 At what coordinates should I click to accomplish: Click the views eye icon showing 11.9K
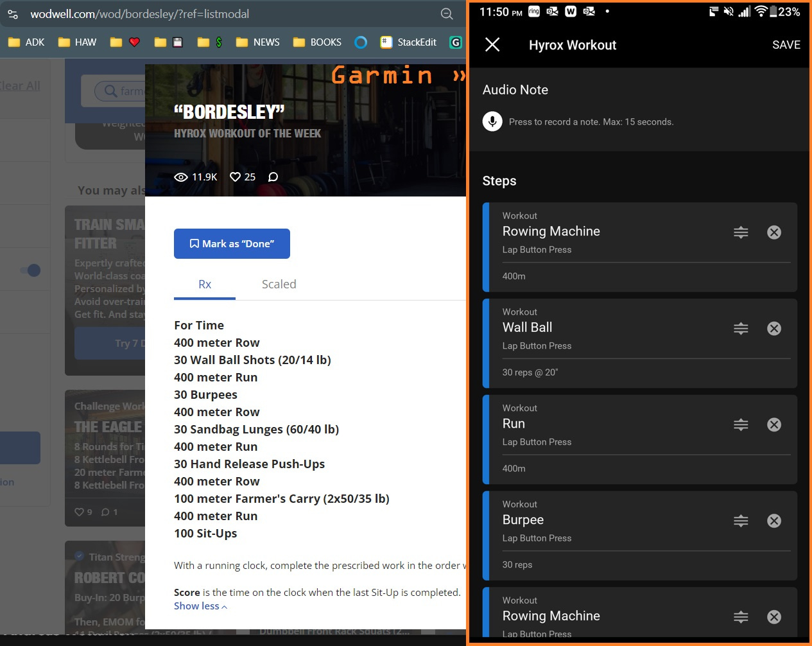pos(181,177)
